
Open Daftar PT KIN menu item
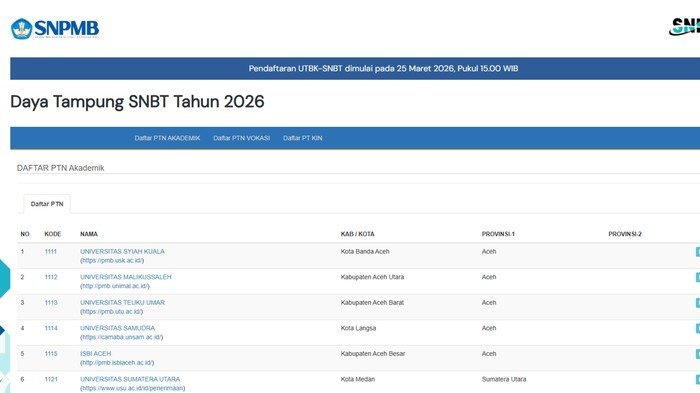coord(302,138)
